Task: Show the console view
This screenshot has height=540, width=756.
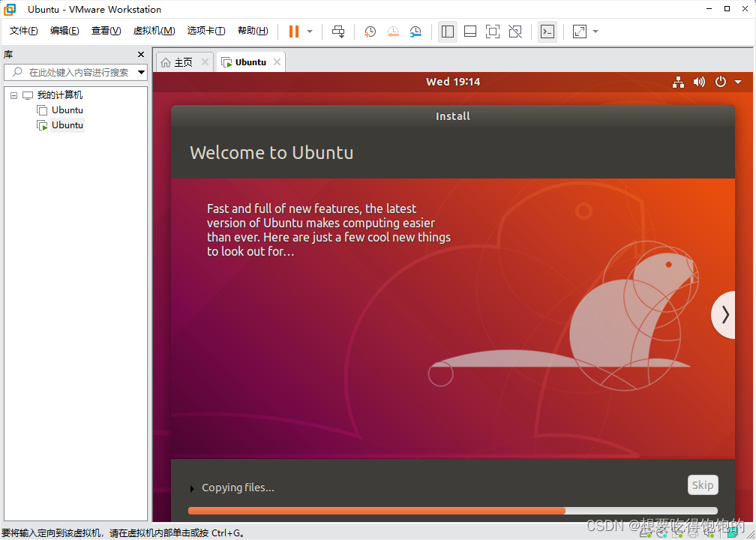Action: [547, 31]
